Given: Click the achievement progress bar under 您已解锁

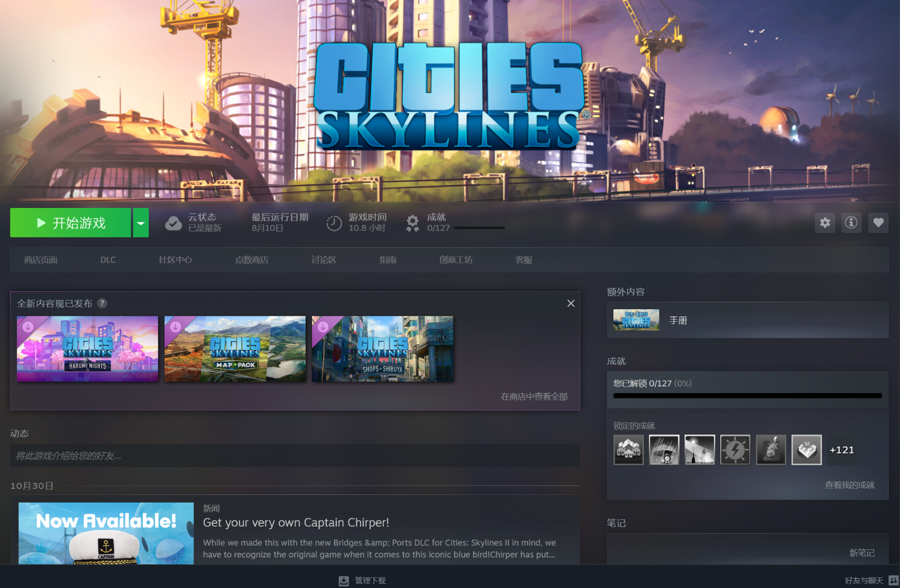Looking at the screenshot, I should (747, 396).
